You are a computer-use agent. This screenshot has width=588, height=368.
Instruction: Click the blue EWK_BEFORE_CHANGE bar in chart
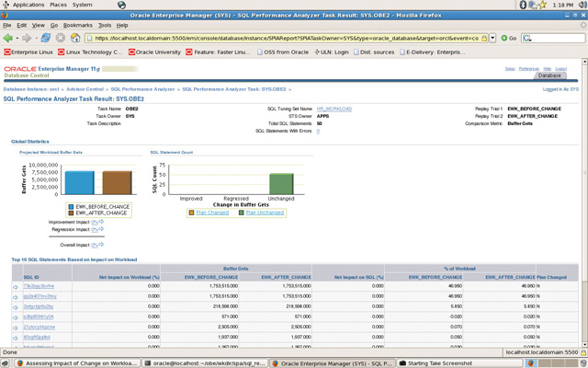tap(80, 184)
